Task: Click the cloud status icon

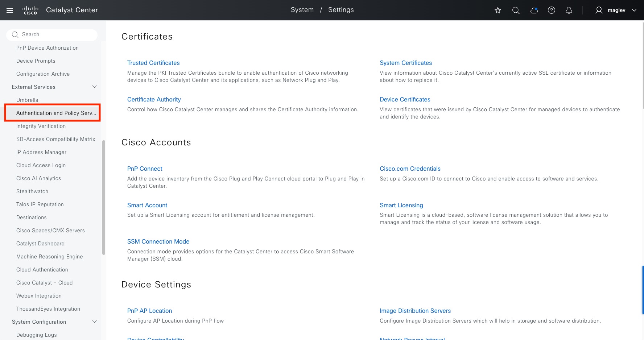Action: (534, 10)
